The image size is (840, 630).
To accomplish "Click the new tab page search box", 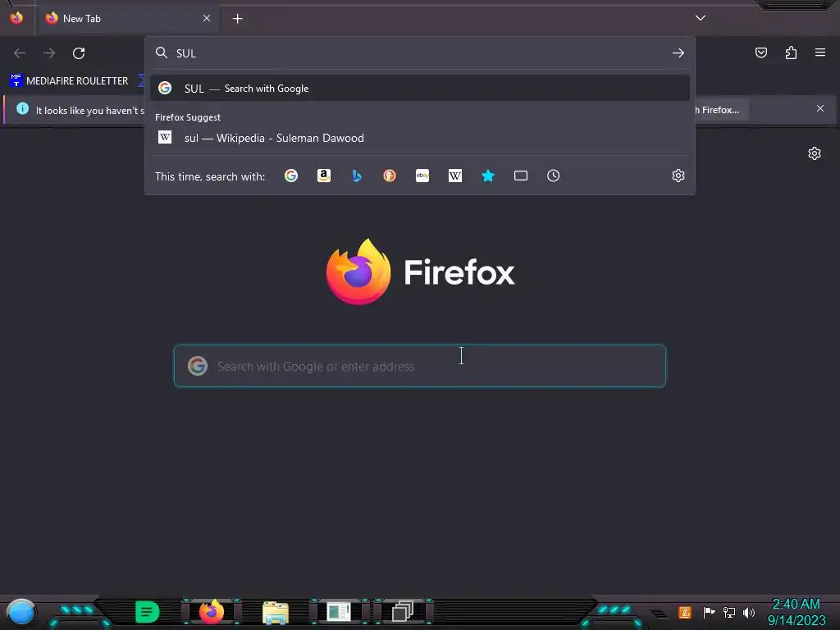I will pyautogui.click(x=420, y=366).
